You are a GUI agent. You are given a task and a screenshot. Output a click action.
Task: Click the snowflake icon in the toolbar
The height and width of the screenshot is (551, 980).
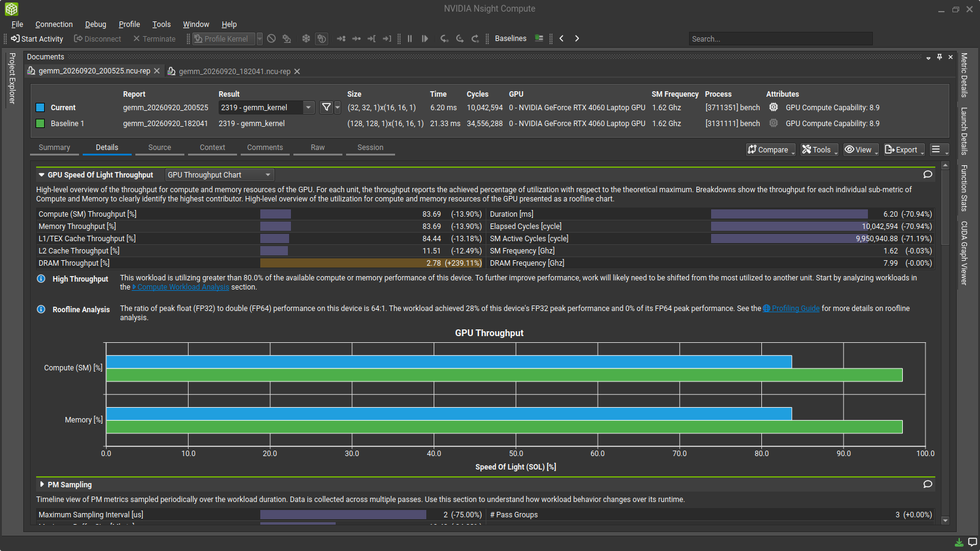point(306,39)
